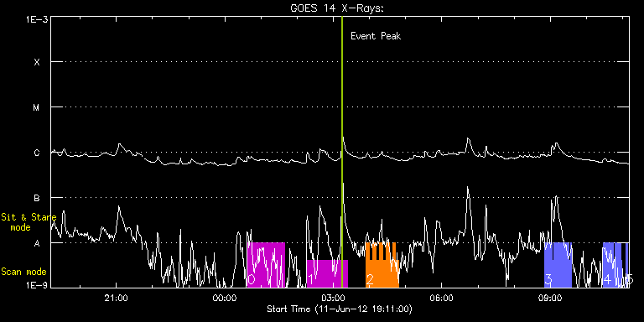Click the narrow blue block numbered 5

pos(627,265)
